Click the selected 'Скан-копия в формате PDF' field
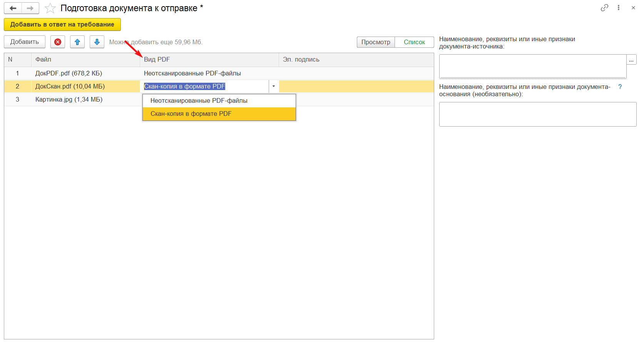644x344 pixels. 204,87
